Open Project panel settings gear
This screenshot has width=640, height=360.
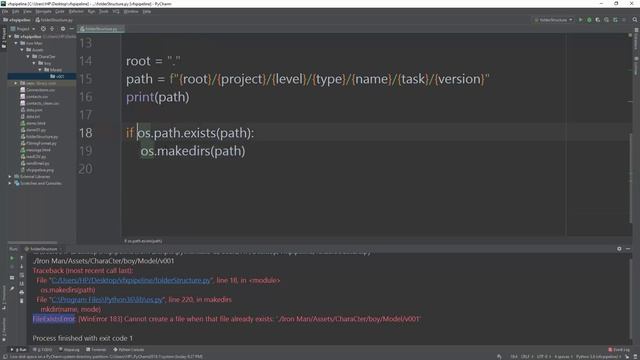(63, 29)
